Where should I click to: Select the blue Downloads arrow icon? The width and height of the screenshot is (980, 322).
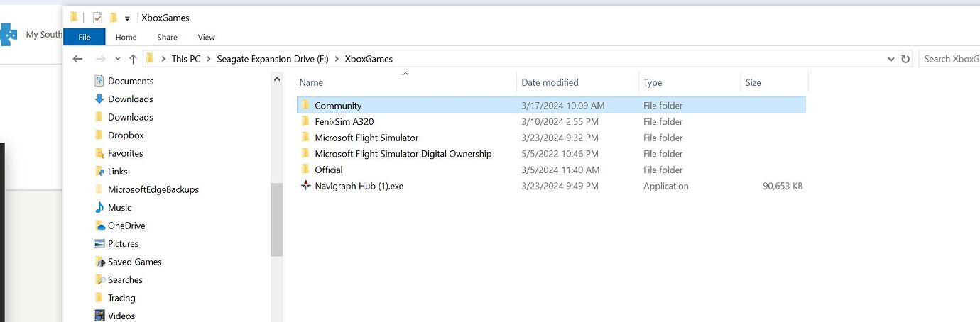tap(99, 99)
